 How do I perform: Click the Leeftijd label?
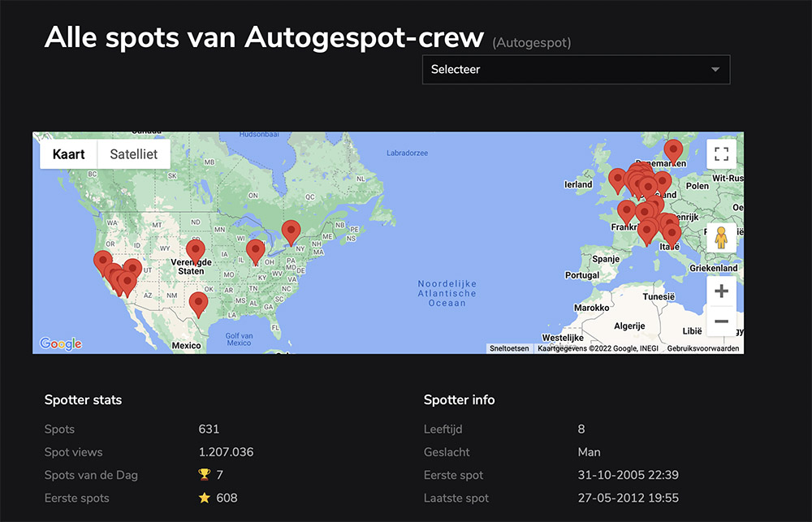(x=443, y=429)
